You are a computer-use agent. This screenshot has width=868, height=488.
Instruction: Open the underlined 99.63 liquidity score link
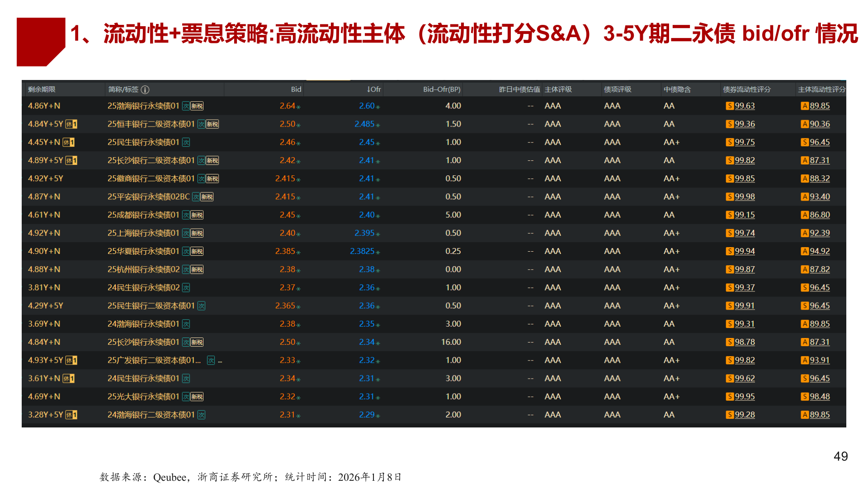coord(746,106)
